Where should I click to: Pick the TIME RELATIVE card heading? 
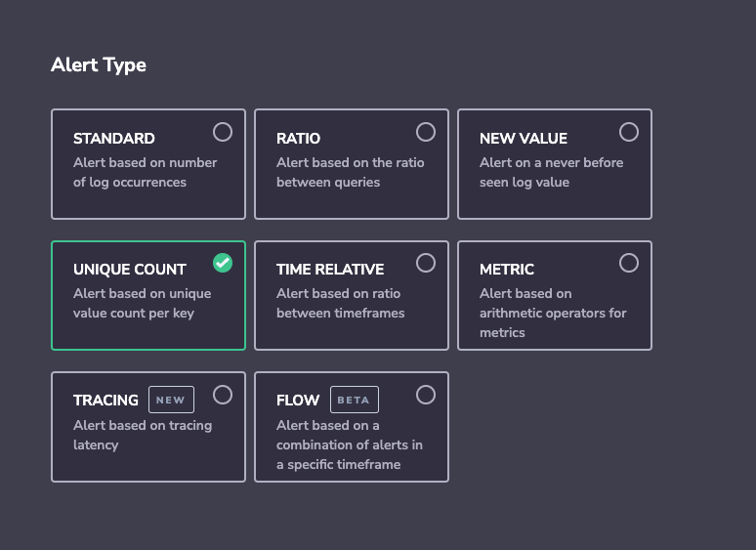(x=330, y=270)
